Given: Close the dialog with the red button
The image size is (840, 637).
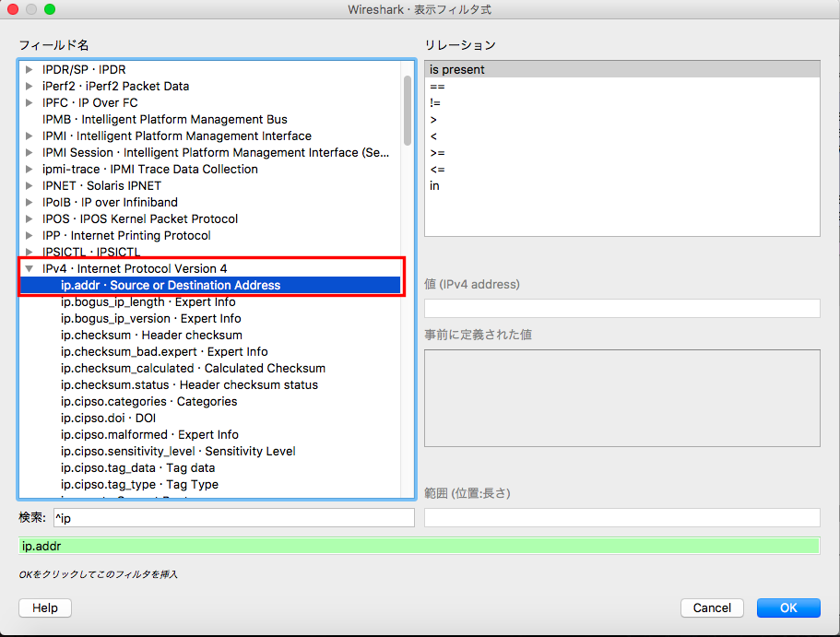Looking at the screenshot, I should 12,9.
